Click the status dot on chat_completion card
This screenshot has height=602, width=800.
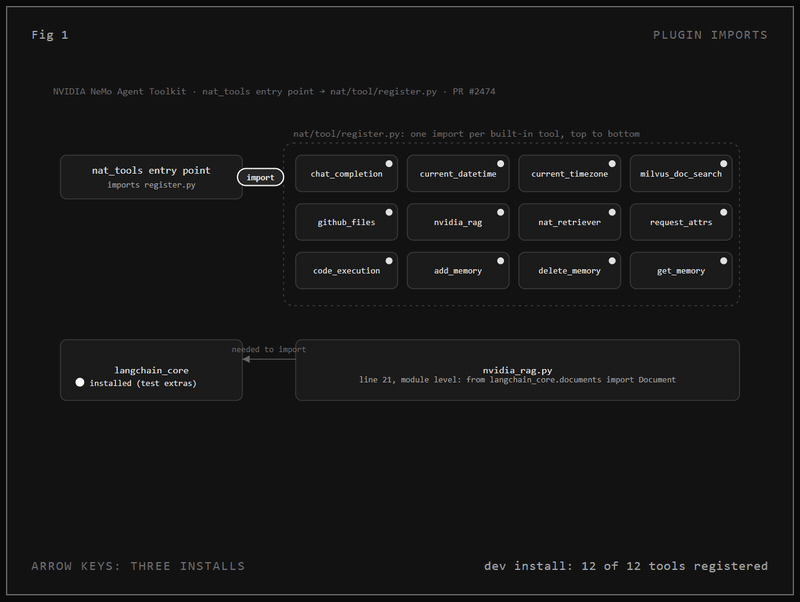[389, 164]
